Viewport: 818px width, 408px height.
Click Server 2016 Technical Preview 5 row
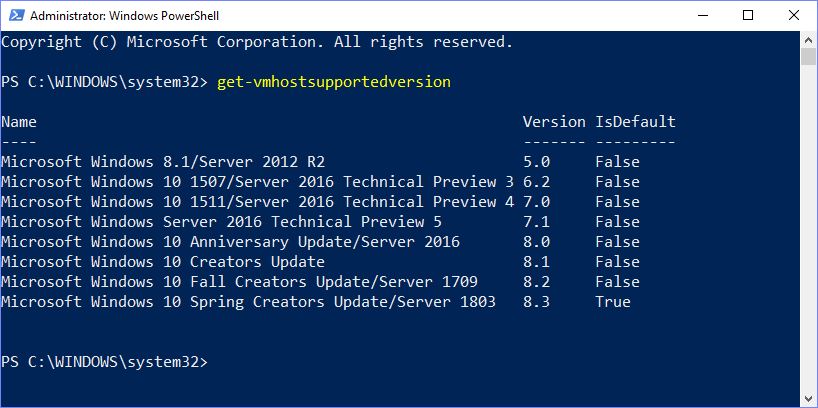[x=320, y=222]
